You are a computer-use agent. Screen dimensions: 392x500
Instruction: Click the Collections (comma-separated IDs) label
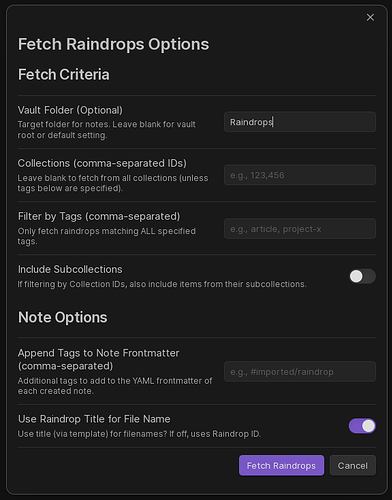(x=102, y=163)
